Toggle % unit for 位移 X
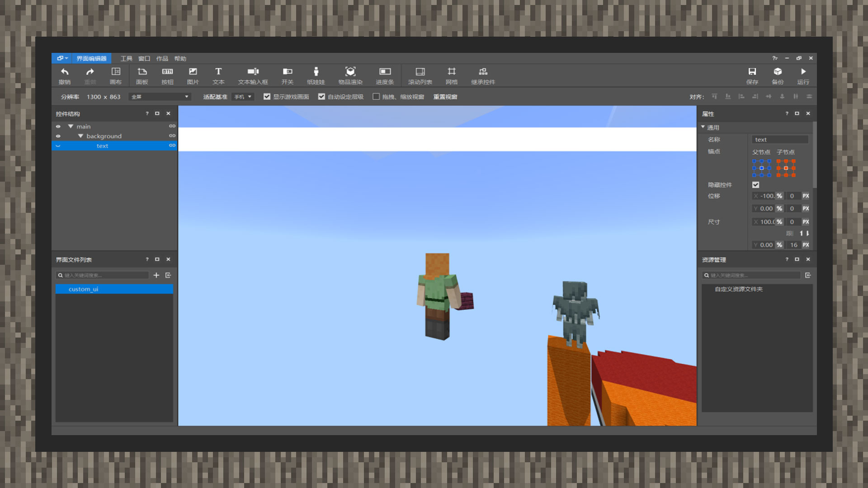Image resolution: width=868 pixels, height=488 pixels. pos(779,196)
